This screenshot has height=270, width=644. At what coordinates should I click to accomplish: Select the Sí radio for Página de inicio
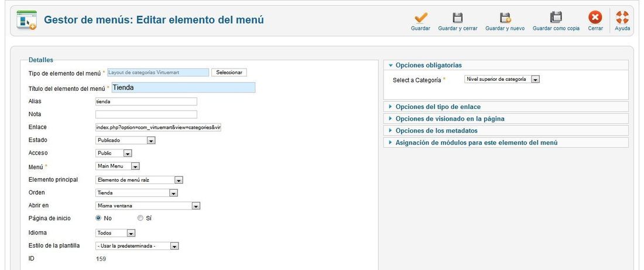pyautogui.click(x=141, y=218)
